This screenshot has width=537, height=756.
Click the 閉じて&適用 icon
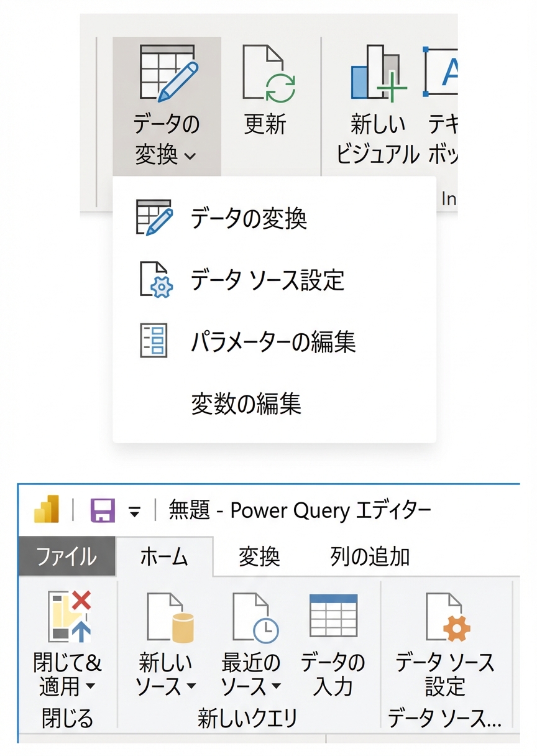click(70, 617)
